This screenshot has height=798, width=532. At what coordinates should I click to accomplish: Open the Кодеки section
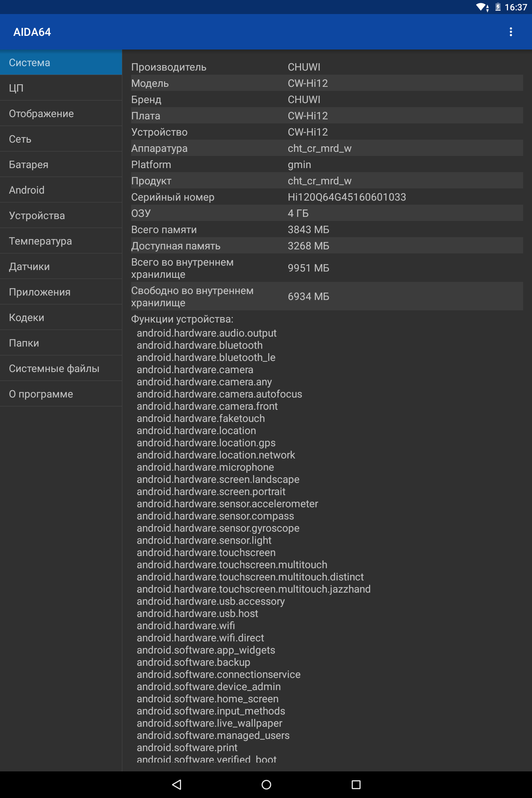point(61,317)
